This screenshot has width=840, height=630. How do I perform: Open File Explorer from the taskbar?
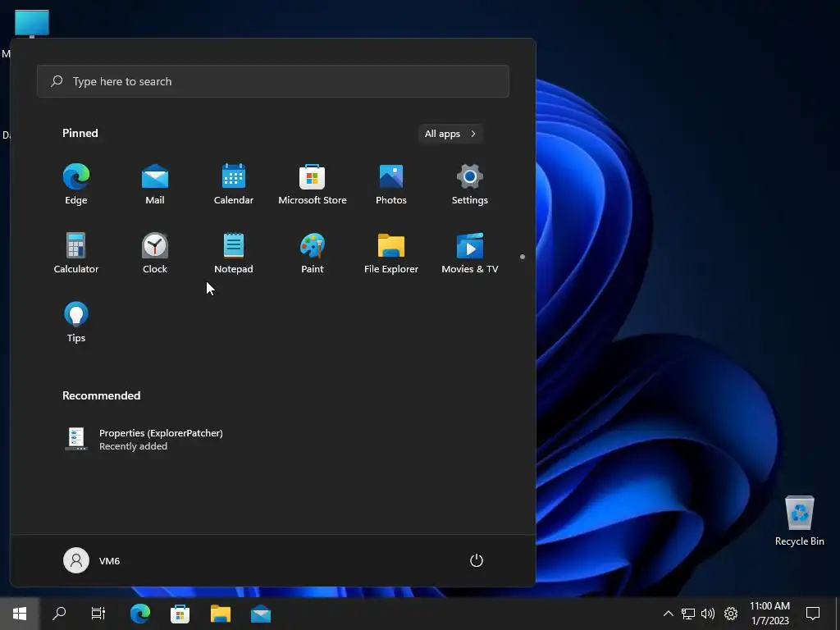coord(220,614)
